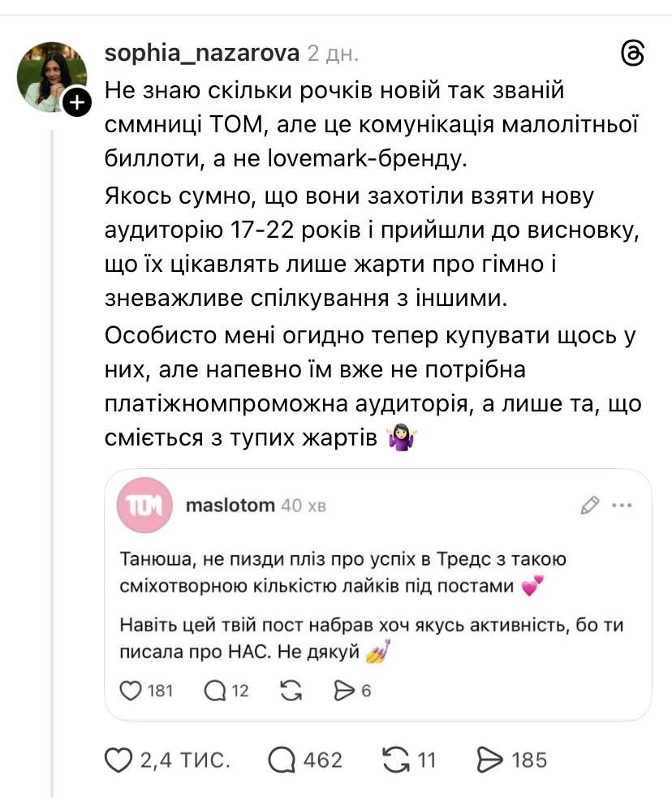Share the quoted maslotom post

(x=346, y=691)
